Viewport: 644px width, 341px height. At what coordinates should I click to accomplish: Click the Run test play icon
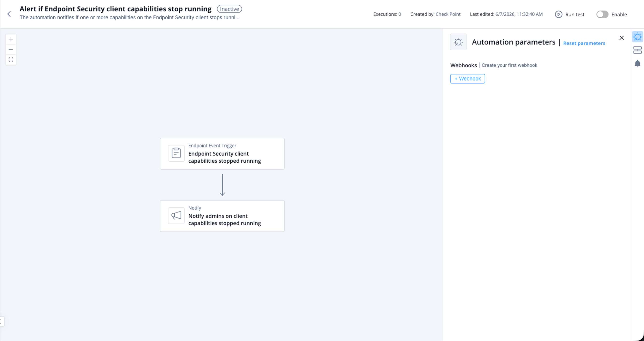(x=558, y=14)
